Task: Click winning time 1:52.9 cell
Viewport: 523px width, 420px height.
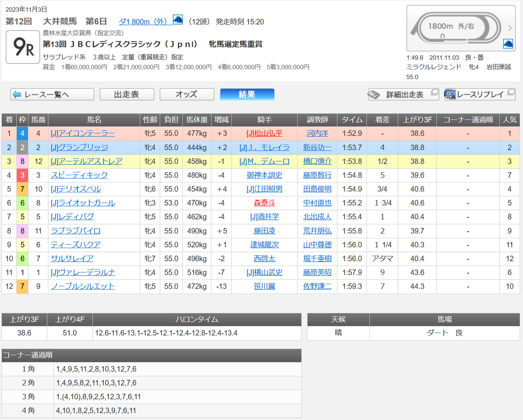Action: pos(352,134)
